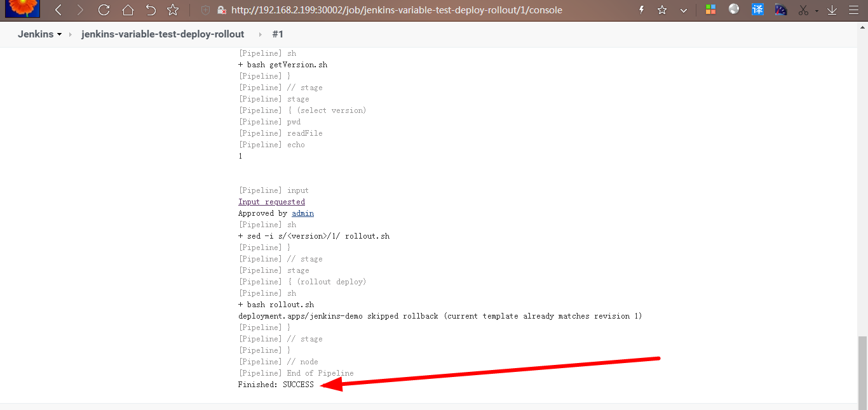868x410 pixels.
Task: Click 'deployment.apps/jenkins-demo skipped rollback' line
Action: 440,316
